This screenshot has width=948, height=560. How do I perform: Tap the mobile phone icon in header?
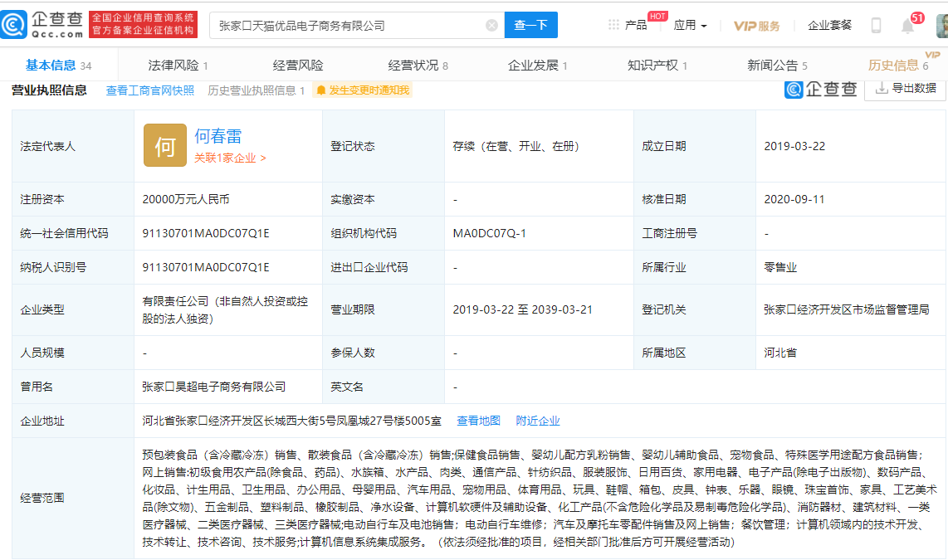coord(876,26)
